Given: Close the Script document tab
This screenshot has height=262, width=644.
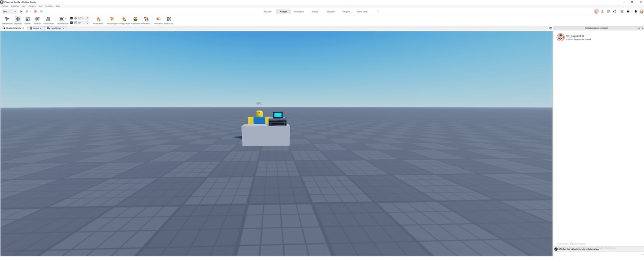Looking at the screenshot, I should [x=41, y=28].
